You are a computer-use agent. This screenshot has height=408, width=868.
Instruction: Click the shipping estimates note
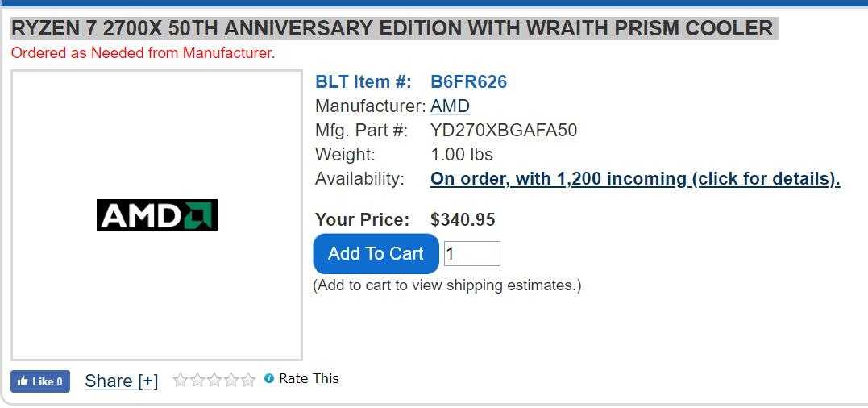pos(447,285)
